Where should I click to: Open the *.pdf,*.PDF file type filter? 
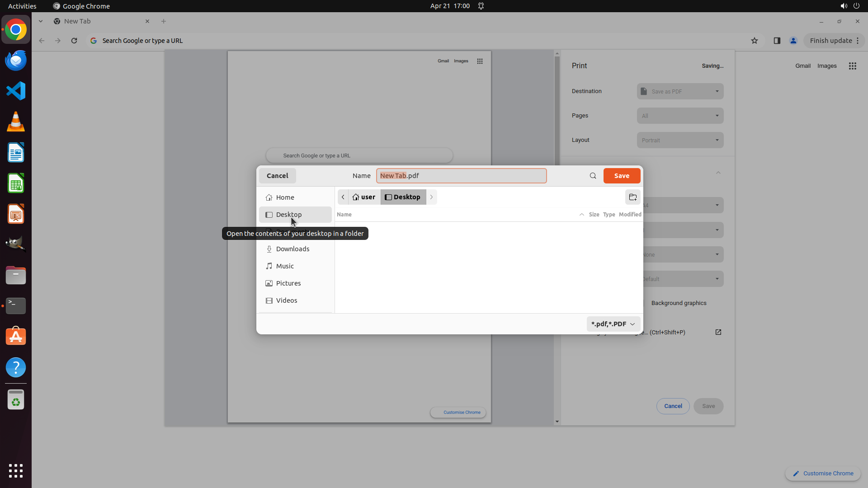point(613,324)
